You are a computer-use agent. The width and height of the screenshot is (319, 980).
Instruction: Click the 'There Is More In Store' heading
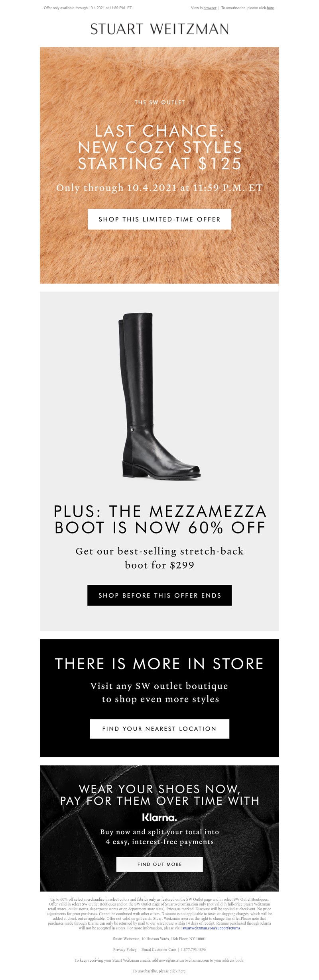coord(159,664)
